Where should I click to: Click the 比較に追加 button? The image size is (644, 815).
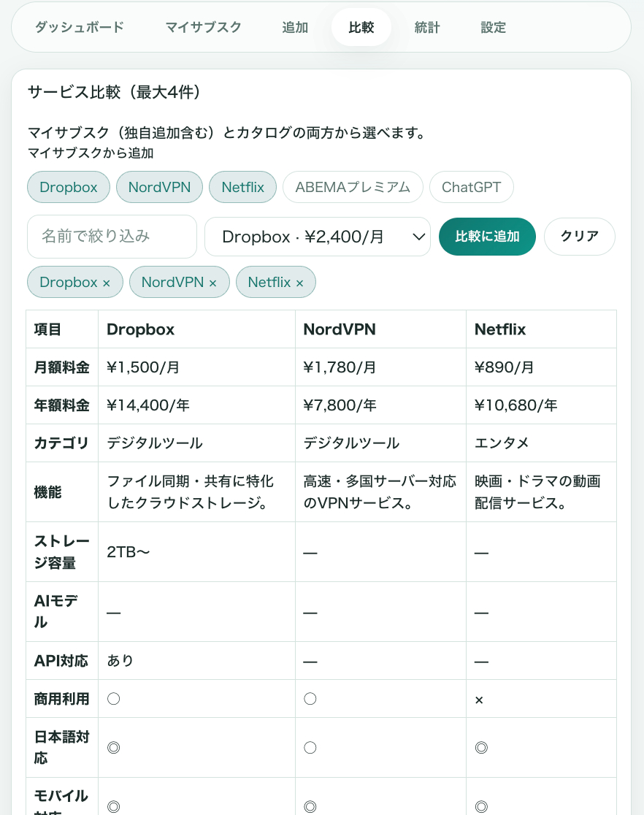pos(487,237)
